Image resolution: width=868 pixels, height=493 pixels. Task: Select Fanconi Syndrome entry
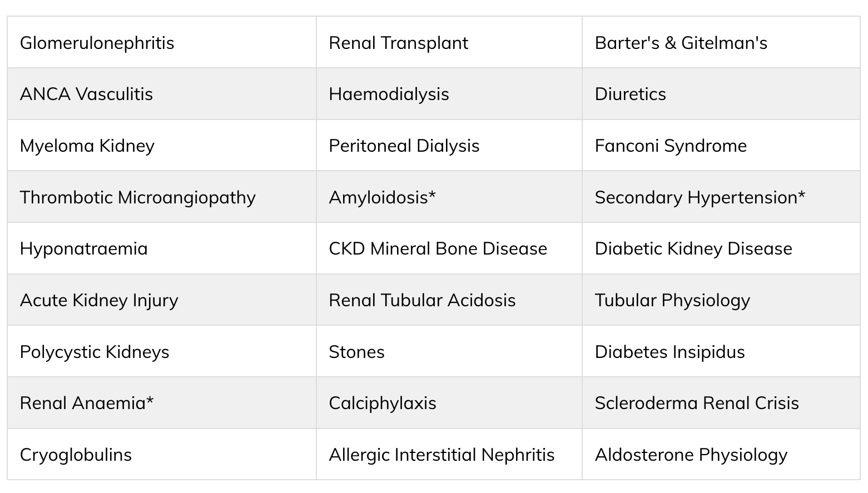point(671,146)
